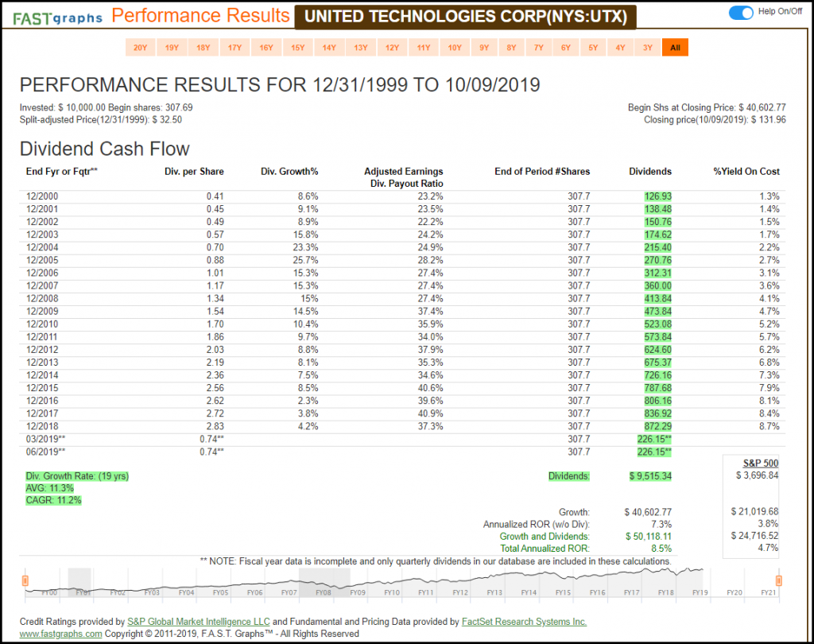Viewport: 814px width, 644px height.
Task: Switch to the 3Y time range tab
Action: coord(647,48)
